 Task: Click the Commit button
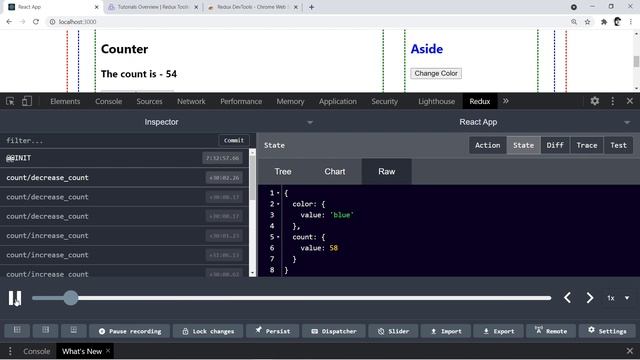pyautogui.click(x=233, y=140)
